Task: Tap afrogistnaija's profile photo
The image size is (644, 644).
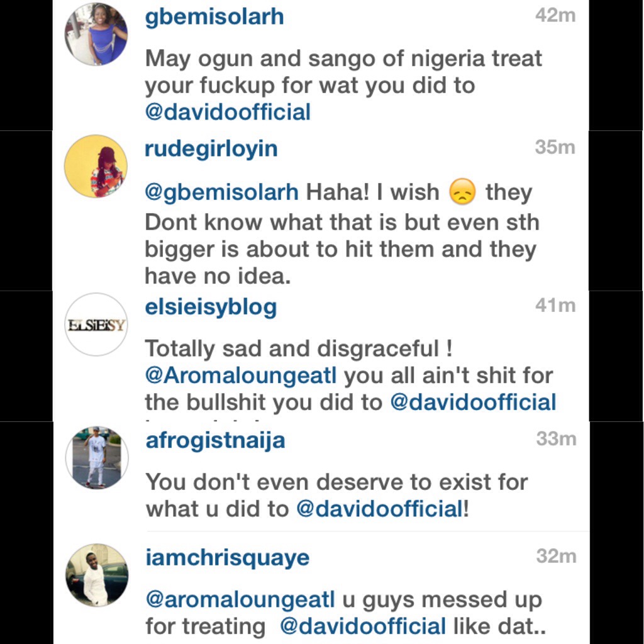Action: 97,458
